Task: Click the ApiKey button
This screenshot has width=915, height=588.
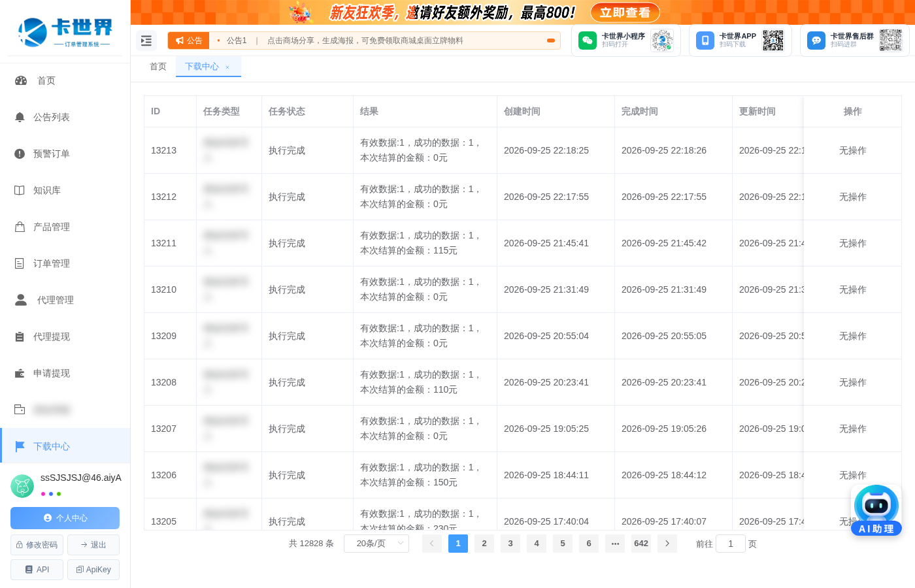Action: click(x=93, y=570)
